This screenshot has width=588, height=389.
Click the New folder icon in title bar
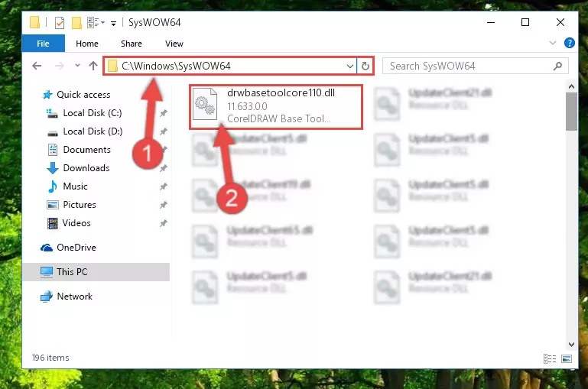coord(76,23)
